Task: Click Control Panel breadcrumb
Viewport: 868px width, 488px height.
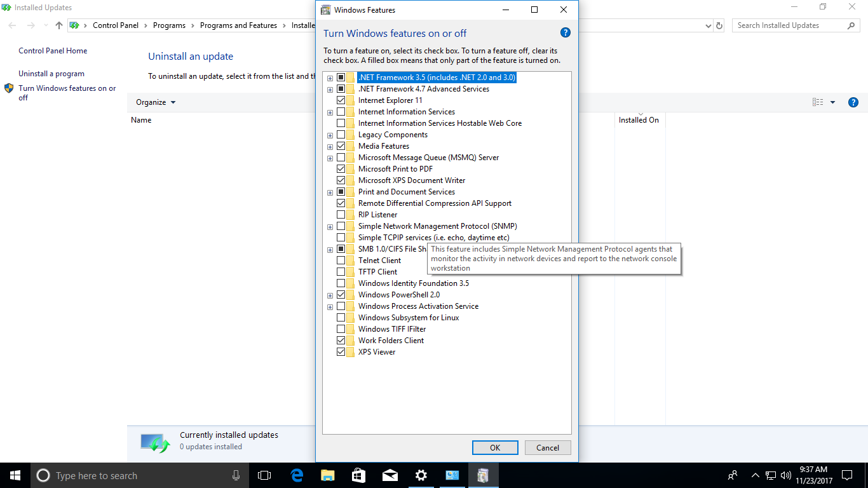Action: click(116, 25)
